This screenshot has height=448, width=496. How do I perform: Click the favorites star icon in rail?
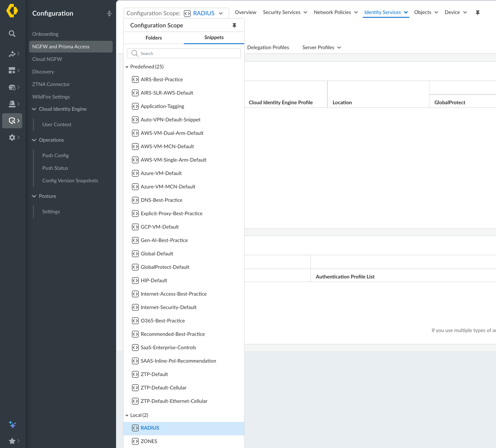pos(12,441)
